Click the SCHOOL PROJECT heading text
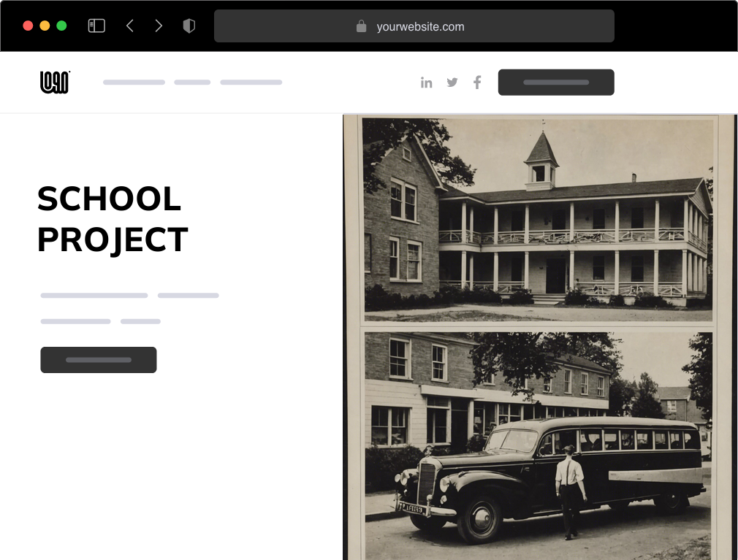This screenshot has height=560, width=738. coord(113,218)
